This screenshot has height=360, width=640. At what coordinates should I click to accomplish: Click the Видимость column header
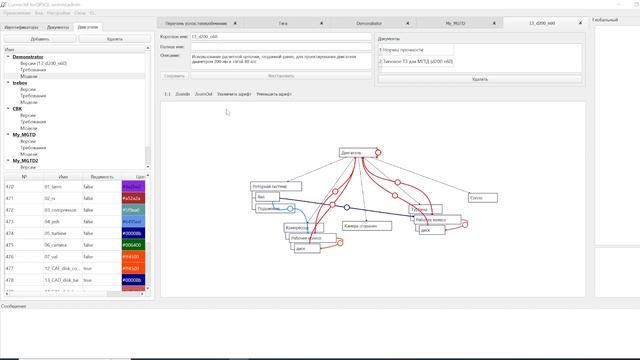(x=102, y=177)
